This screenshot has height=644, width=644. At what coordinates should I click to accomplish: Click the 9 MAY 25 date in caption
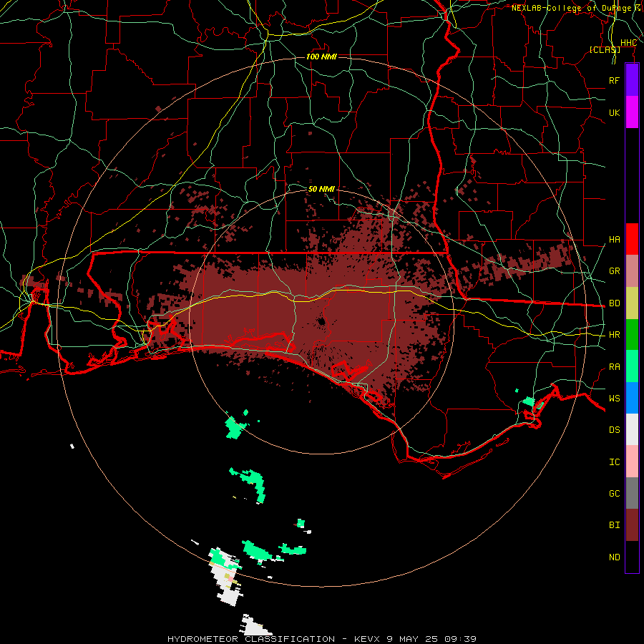[412, 639]
